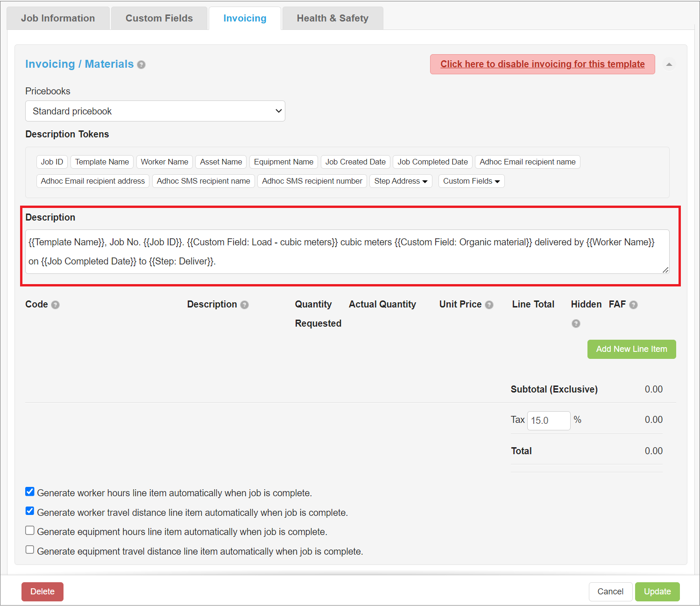Open the Pricebooks dropdown
Viewport: 700px width, 614px height.
coord(155,111)
